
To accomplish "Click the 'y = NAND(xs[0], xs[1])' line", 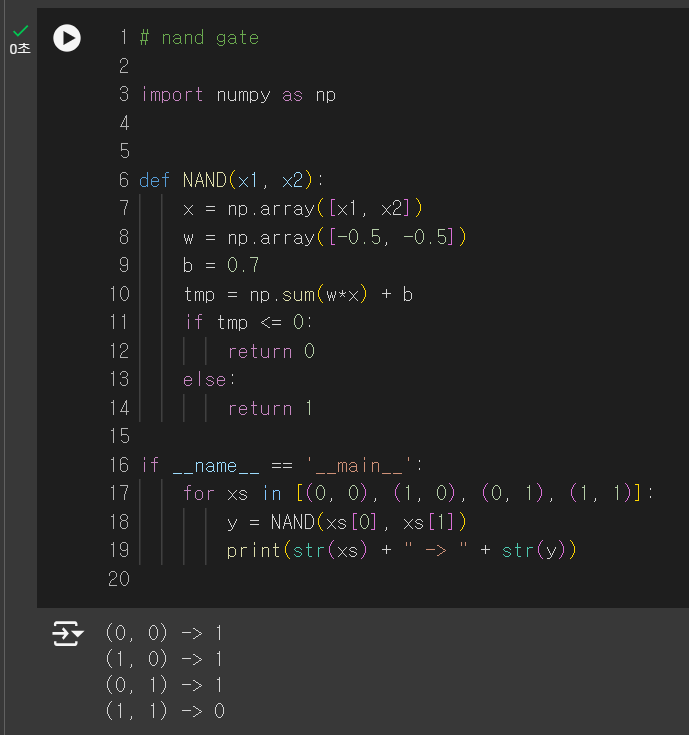I will coord(346,522).
